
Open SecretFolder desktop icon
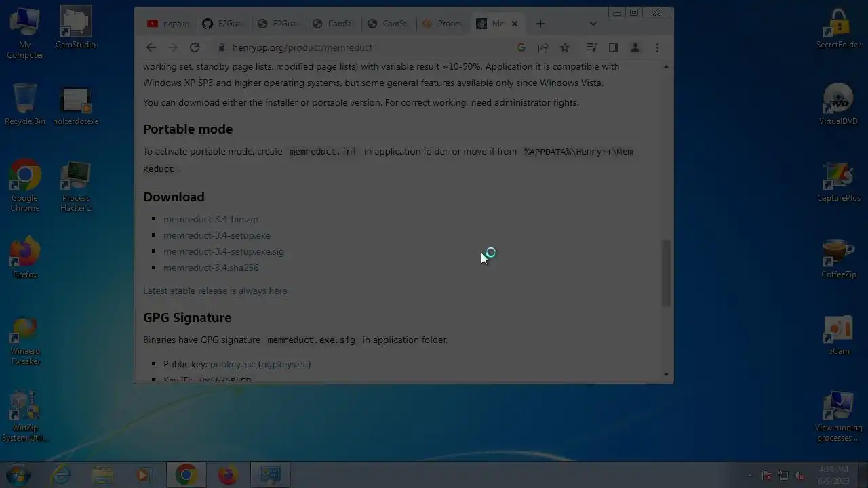point(838,29)
